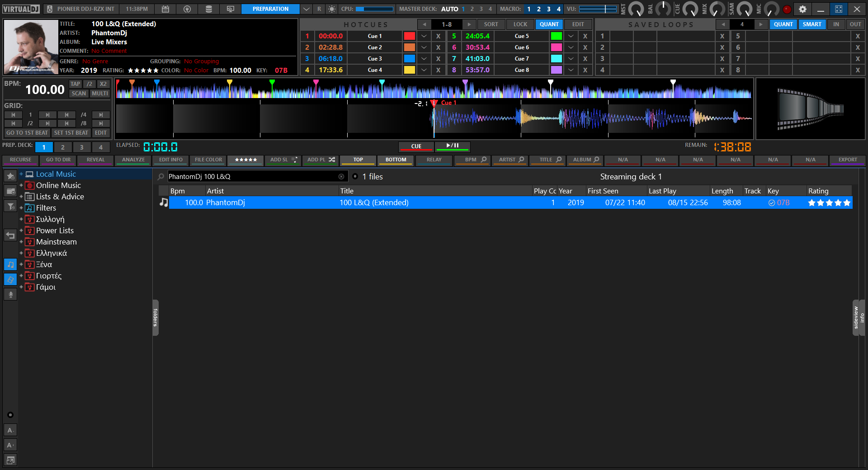Click the database stack icon
This screenshot has height=470, width=868.
pos(209,9)
